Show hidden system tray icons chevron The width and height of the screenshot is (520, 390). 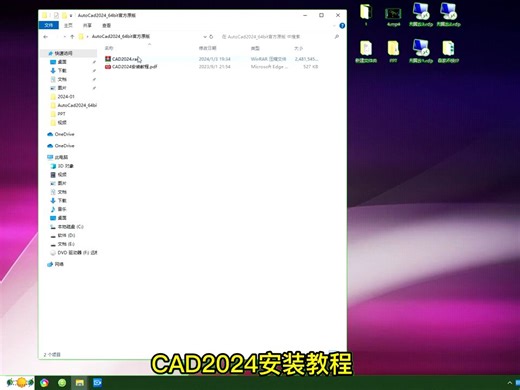509,383
